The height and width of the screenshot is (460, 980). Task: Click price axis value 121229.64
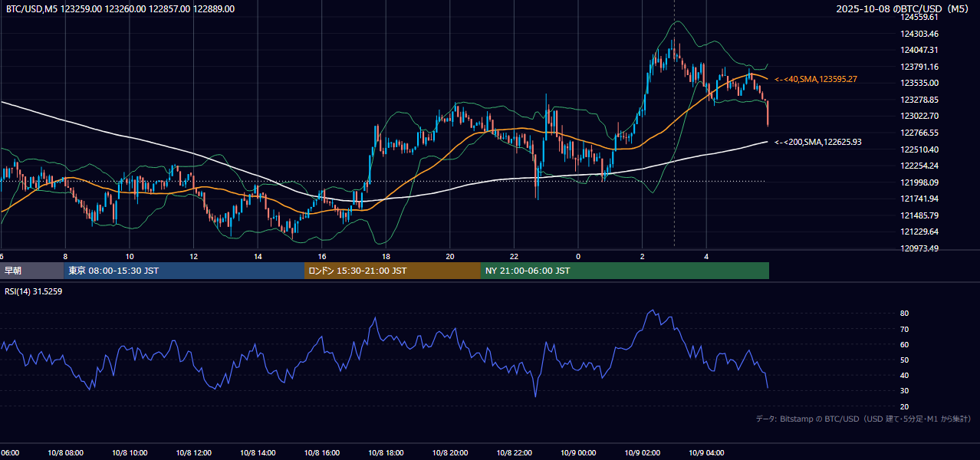click(919, 232)
